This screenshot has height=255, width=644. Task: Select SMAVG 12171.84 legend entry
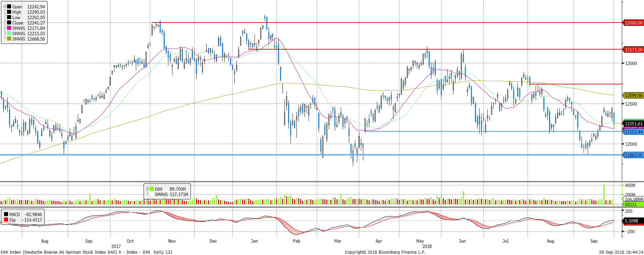pos(29,28)
